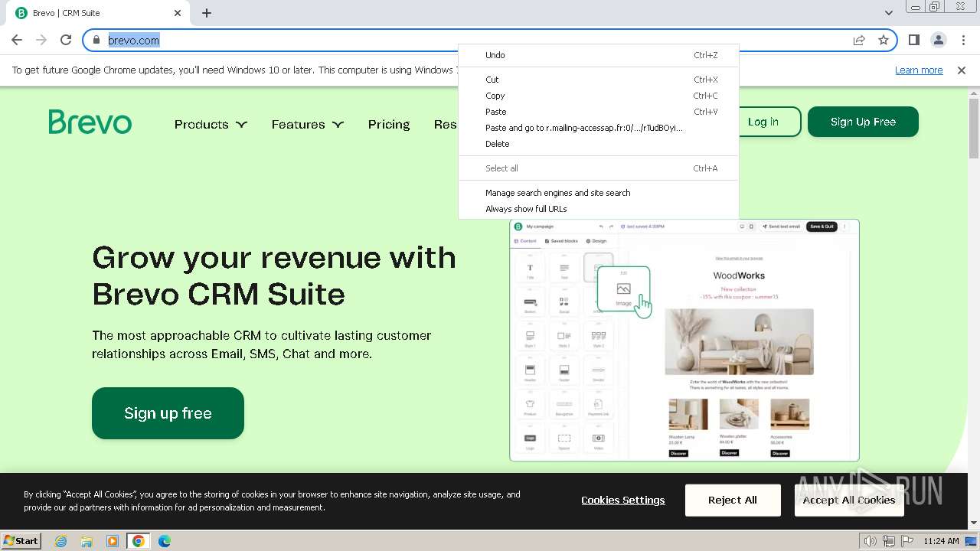The width and height of the screenshot is (980, 551).
Task: Share this page using the share icon
Action: pyautogui.click(x=859, y=40)
